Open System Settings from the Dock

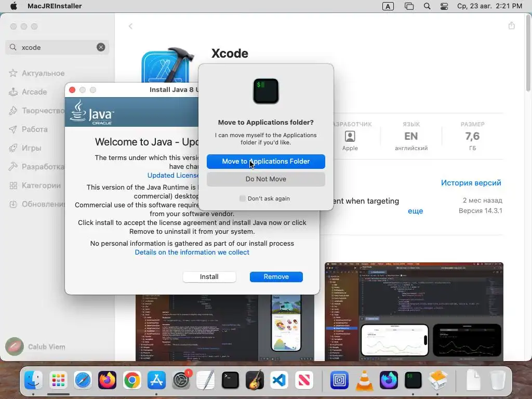pyautogui.click(x=181, y=380)
